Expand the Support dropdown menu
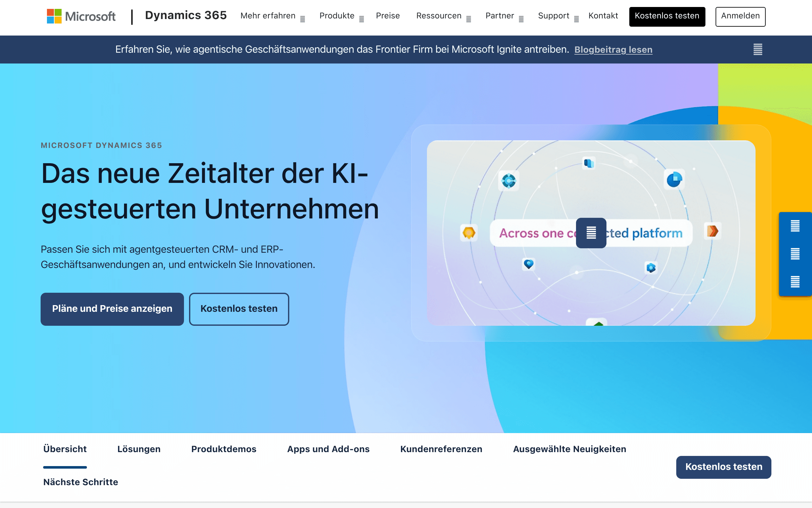This screenshot has width=812, height=508. coord(558,16)
